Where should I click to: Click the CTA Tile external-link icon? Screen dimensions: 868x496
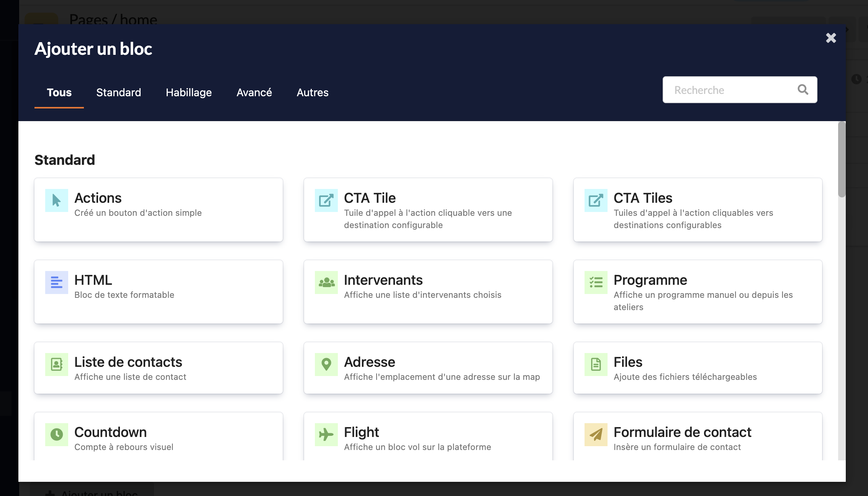(326, 200)
